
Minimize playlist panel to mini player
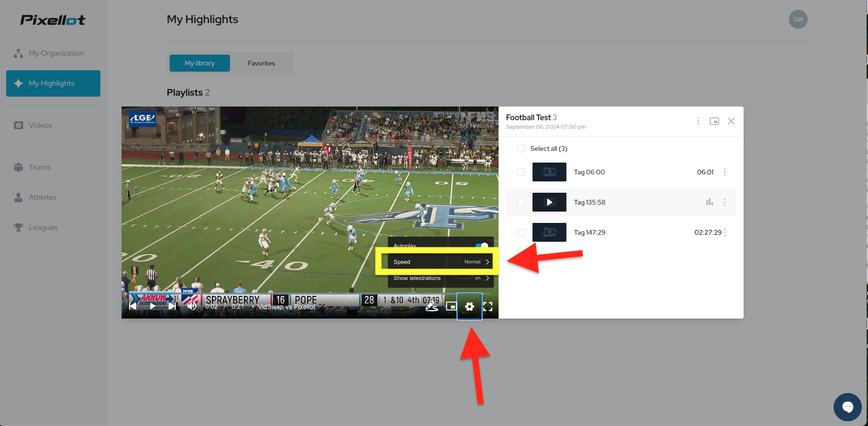pos(714,121)
